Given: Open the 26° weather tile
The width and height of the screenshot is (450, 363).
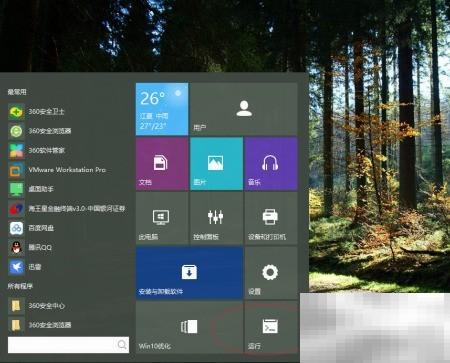Looking at the screenshot, I should [162, 109].
